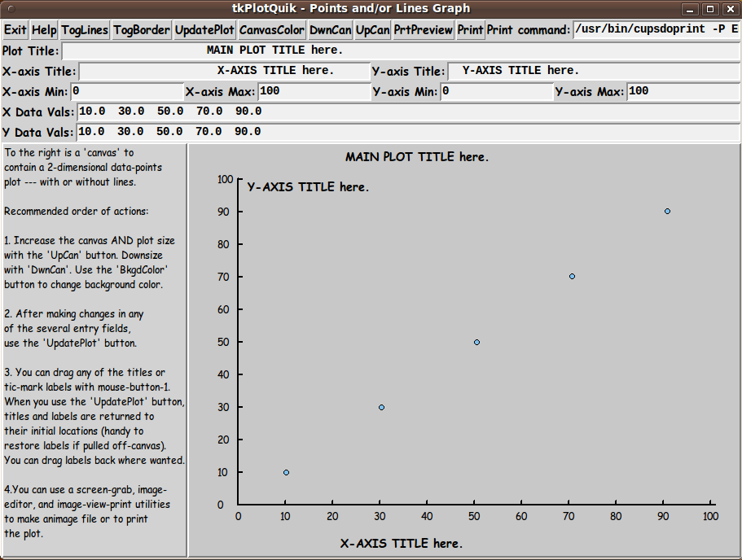742x560 pixels.
Task: Click the Y-axis tick label 20
Action: [x=223, y=440]
